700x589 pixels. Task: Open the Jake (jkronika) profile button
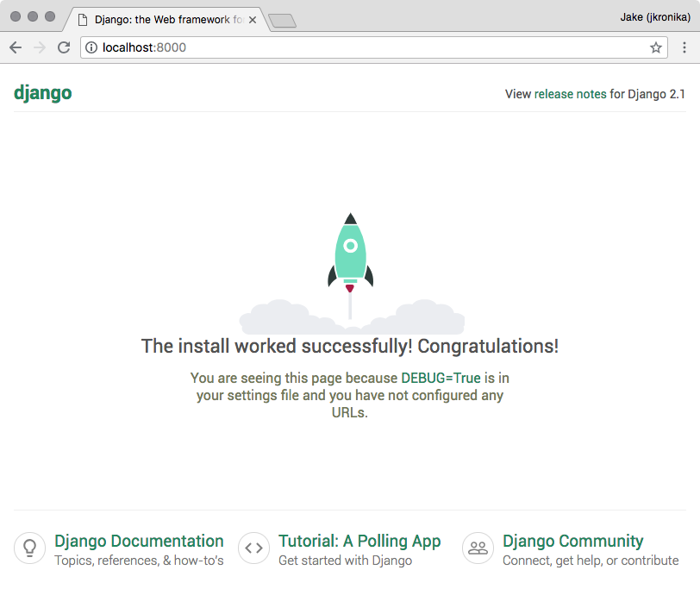click(653, 17)
